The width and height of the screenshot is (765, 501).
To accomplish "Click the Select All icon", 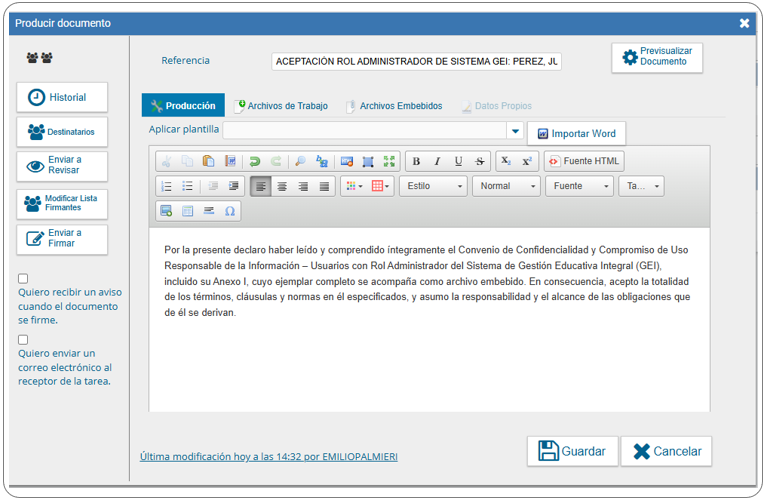I will 368,161.
